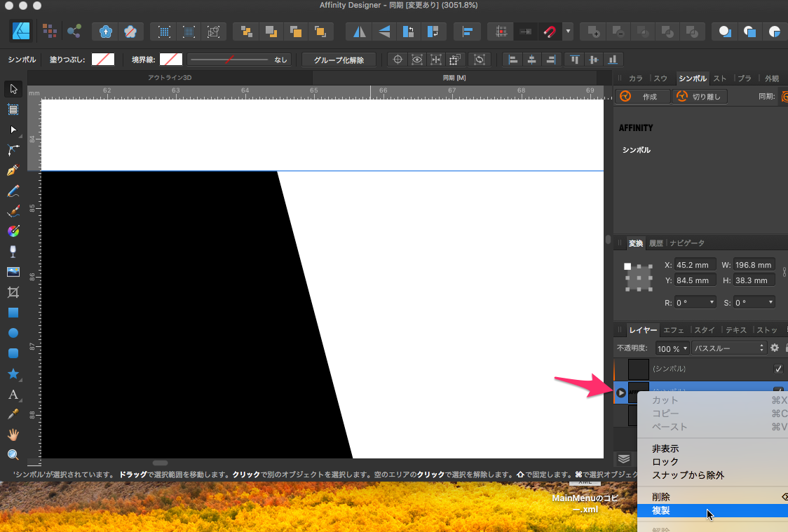Click the グループ化解除 button
This screenshot has width=788, height=532.
(x=339, y=60)
